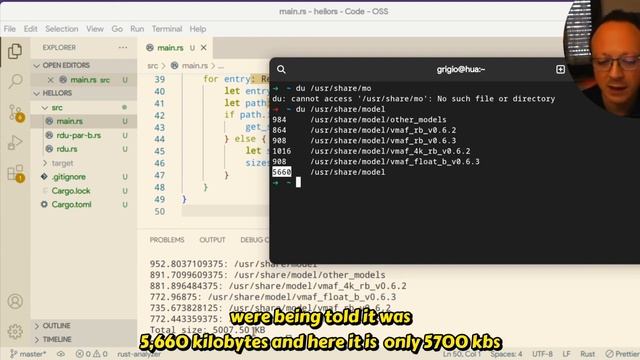Click the Spaces: 4 indentation setting
The height and width of the screenshot is (360, 640).
tap(506, 354)
